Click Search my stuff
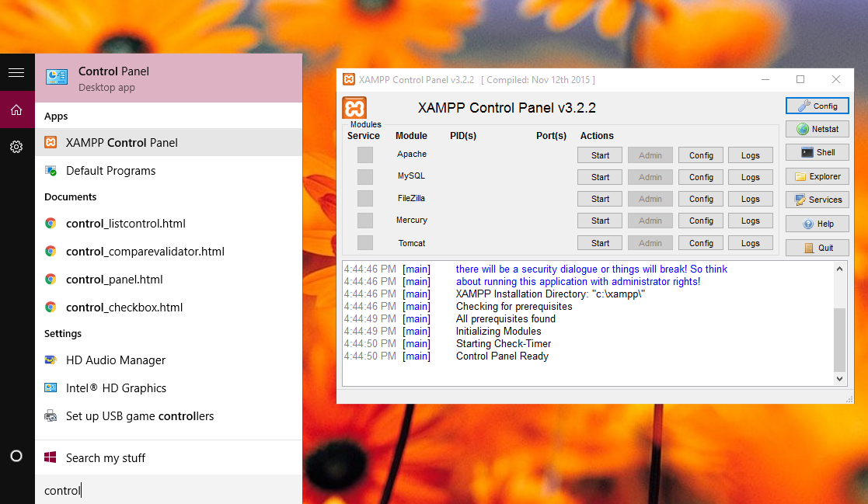 (169, 457)
